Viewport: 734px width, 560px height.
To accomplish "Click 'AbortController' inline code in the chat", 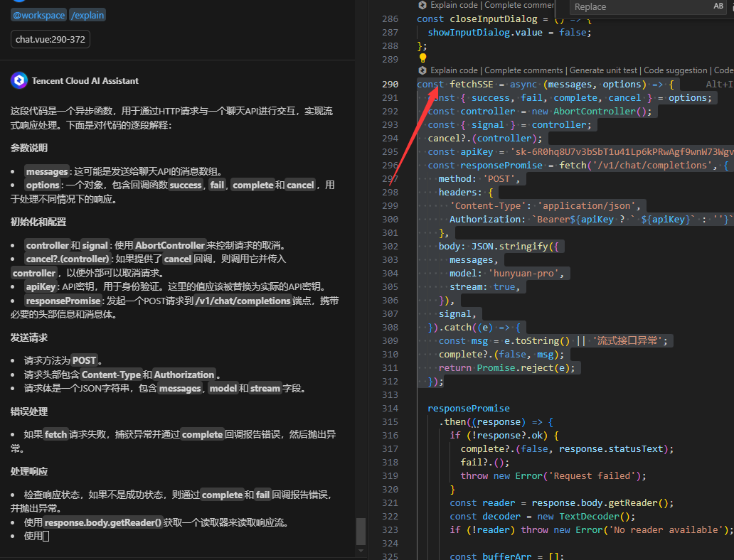I will click(170, 246).
